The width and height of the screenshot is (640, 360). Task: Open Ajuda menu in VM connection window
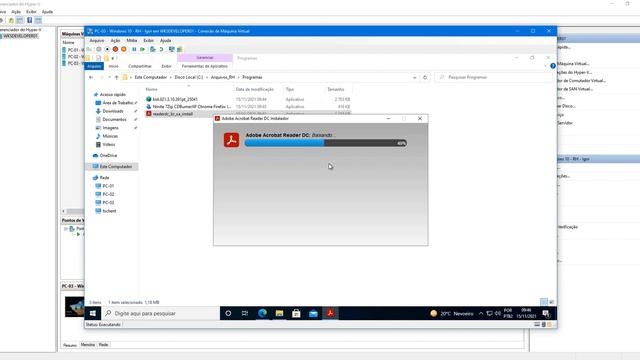point(165,40)
